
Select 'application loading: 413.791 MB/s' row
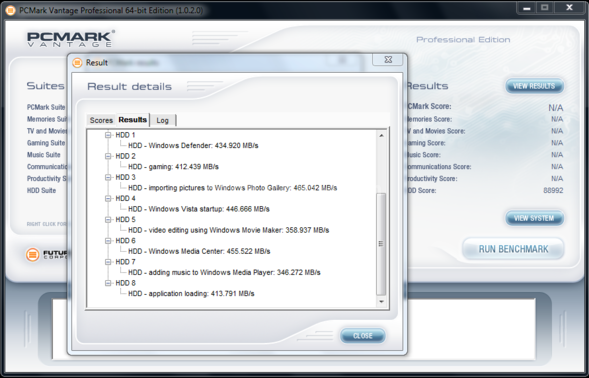(191, 293)
